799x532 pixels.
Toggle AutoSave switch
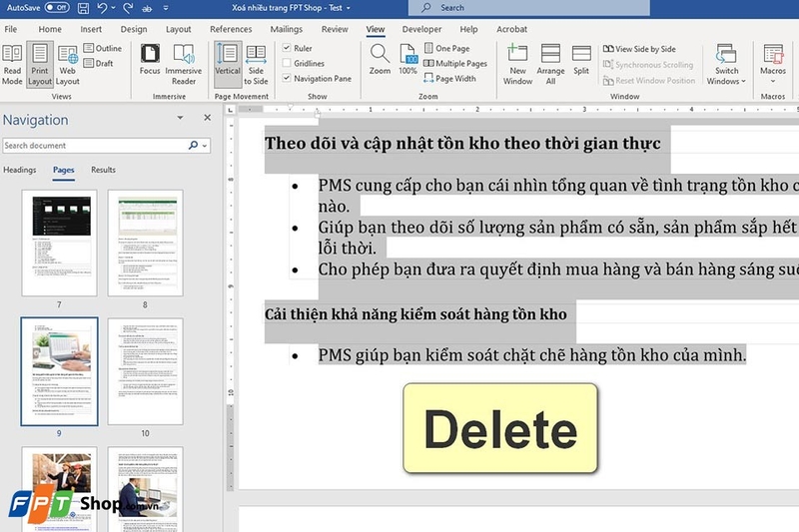[x=56, y=8]
